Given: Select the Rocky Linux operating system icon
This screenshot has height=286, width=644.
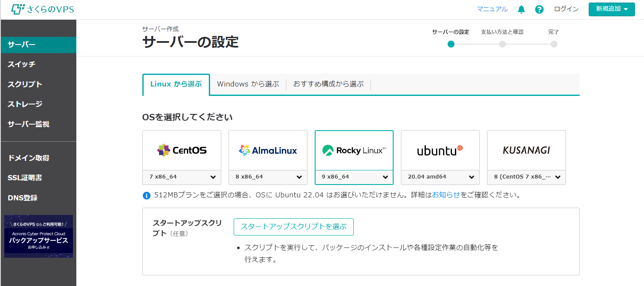Looking at the screenshot, I should click(354, 150).
